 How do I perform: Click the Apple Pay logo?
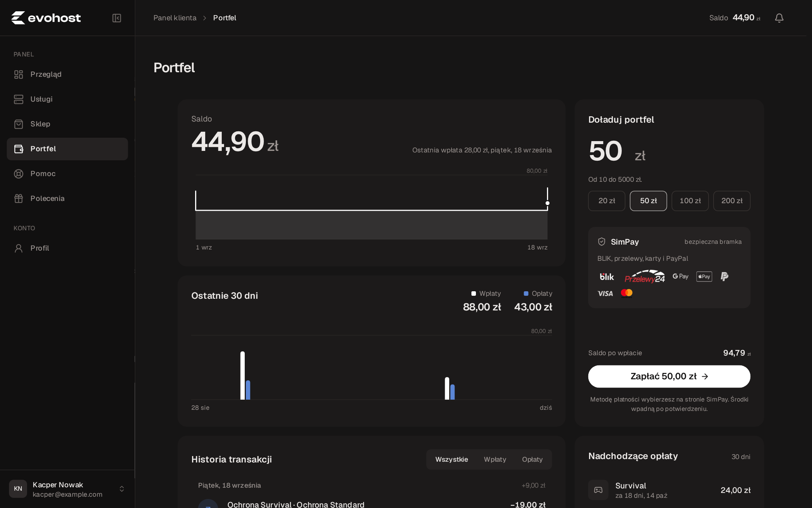(704, 277)
